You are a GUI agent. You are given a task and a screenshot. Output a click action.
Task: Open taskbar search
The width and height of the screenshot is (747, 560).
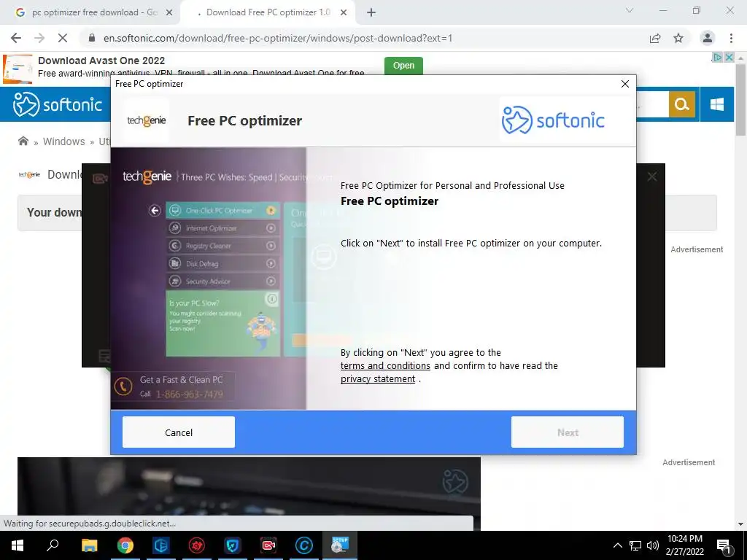pos(53,545)
